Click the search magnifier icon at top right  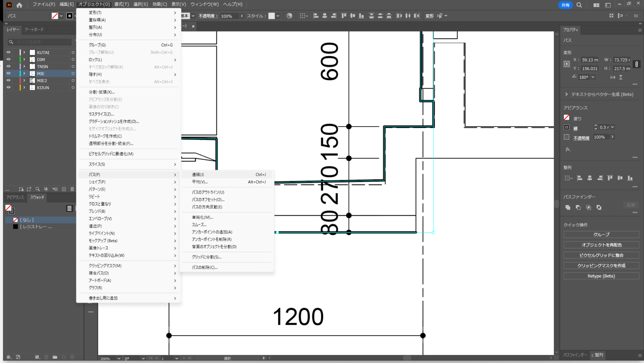point(579,5)
